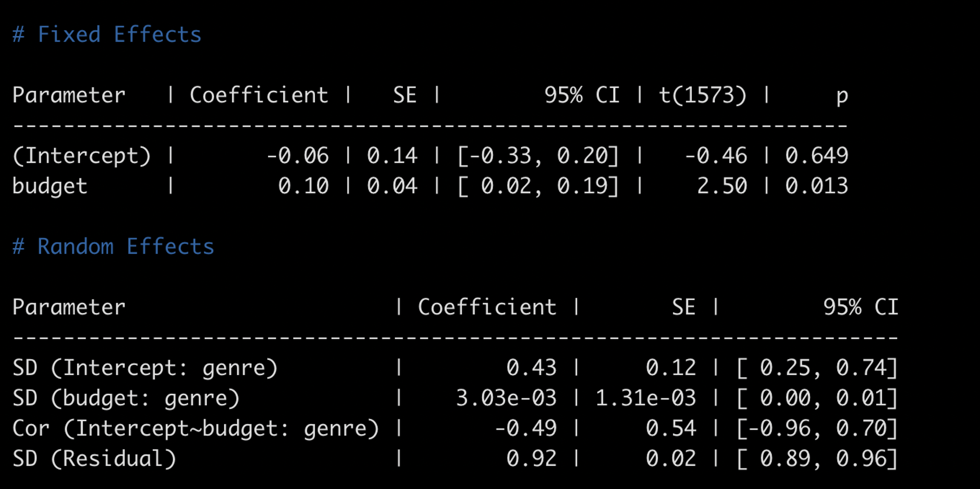Image resolution: width=980 pixels, height=489 pixels.
Task: Click SD (budget: genre) row label
Action: 126,398
